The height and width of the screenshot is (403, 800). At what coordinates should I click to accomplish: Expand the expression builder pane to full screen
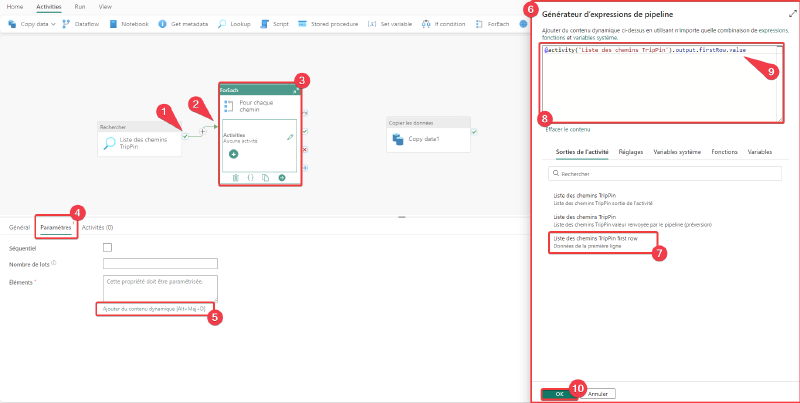coord(792,14)
